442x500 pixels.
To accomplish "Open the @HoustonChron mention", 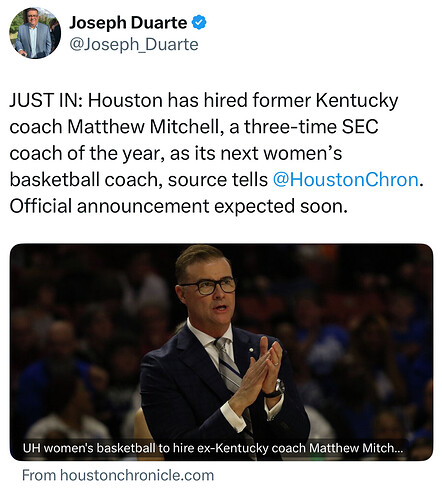I will tap(346, 180).
